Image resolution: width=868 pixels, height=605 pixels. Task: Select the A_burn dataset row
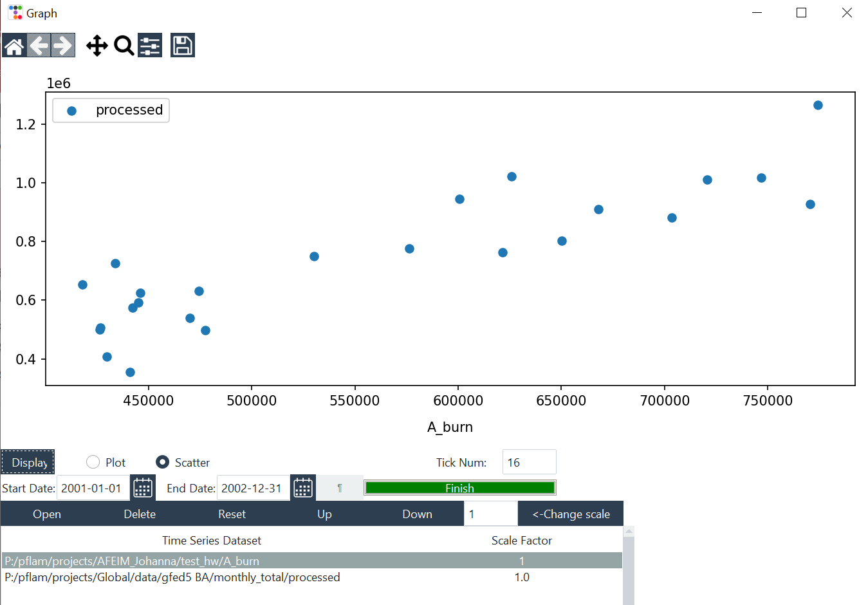pyautogui.click(x=312, y=561)
